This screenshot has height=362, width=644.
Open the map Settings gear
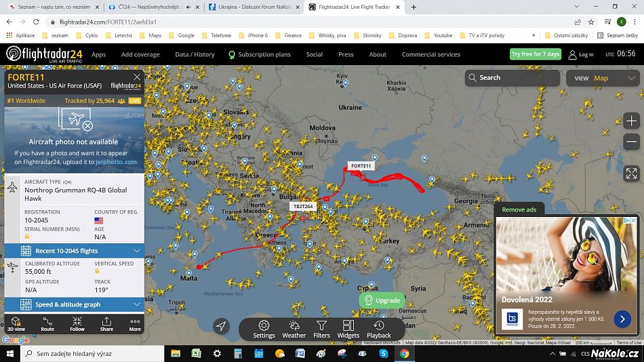click(264, 329)
